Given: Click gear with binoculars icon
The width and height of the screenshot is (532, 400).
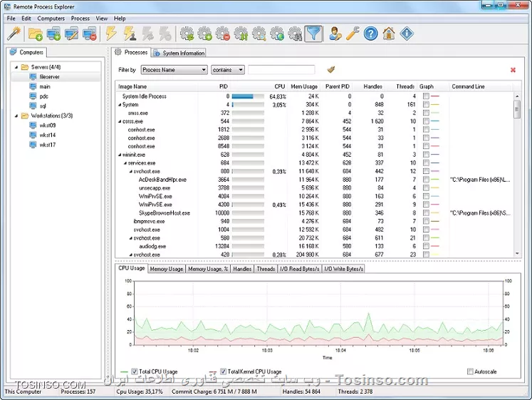Looking at the screenshot, I should pos(295,34).
